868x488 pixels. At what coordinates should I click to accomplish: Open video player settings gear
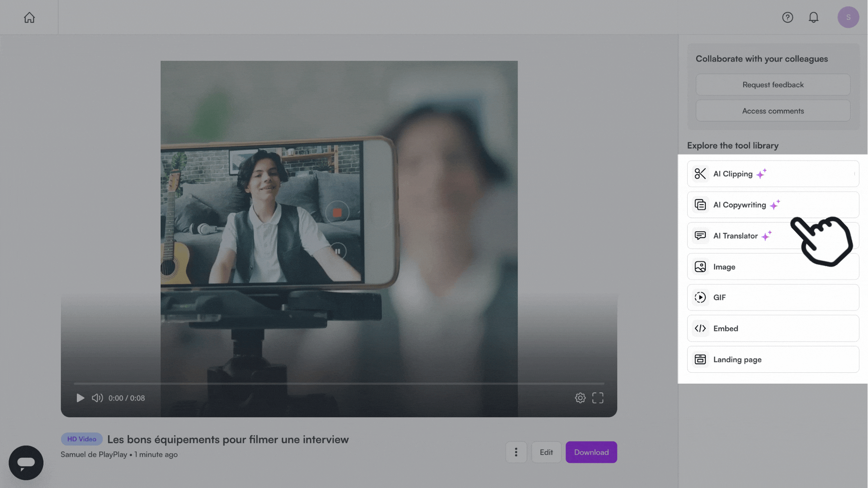coord(580,398)
